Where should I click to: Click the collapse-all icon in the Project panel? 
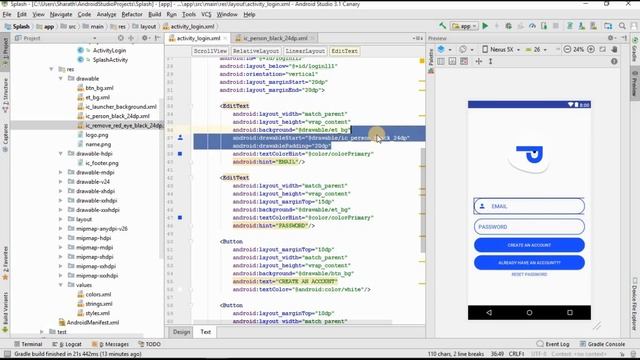coord(131,38)
